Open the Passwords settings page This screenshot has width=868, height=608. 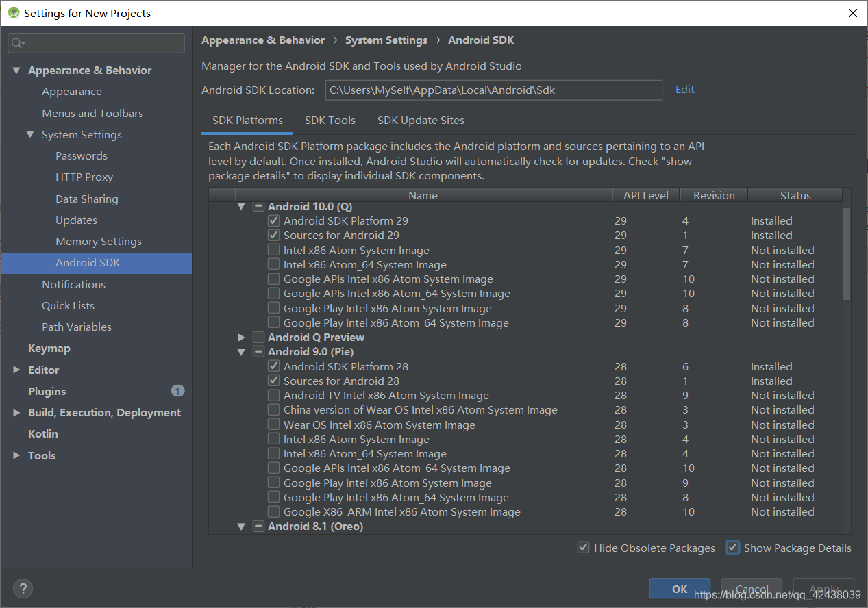click(82, 155)
